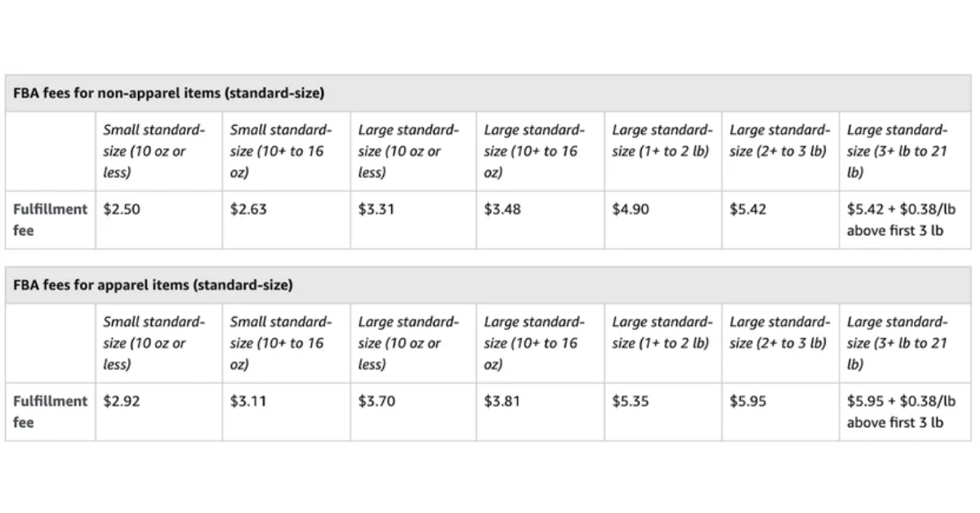Click non-apparel Small standard-size (10 oz or less) header
The image size is (980, 513).
click(154, 151)
